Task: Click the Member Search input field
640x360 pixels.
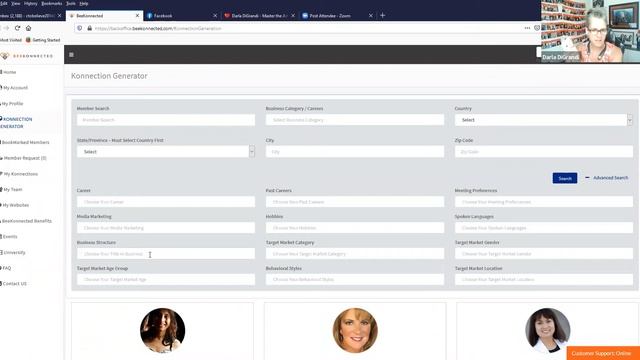Action: (166, 120)
